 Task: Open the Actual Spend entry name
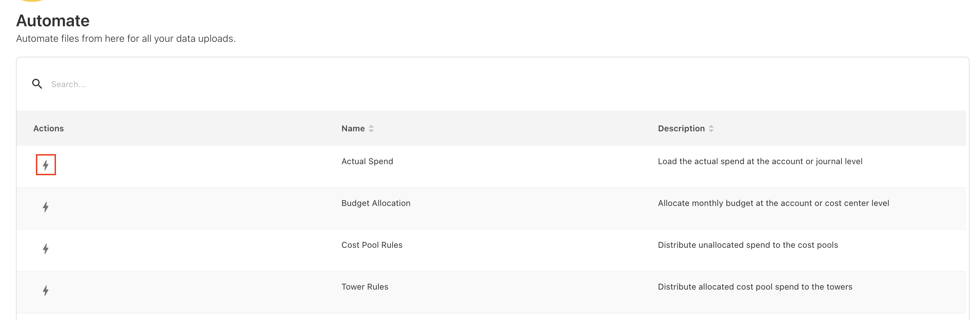367,161
